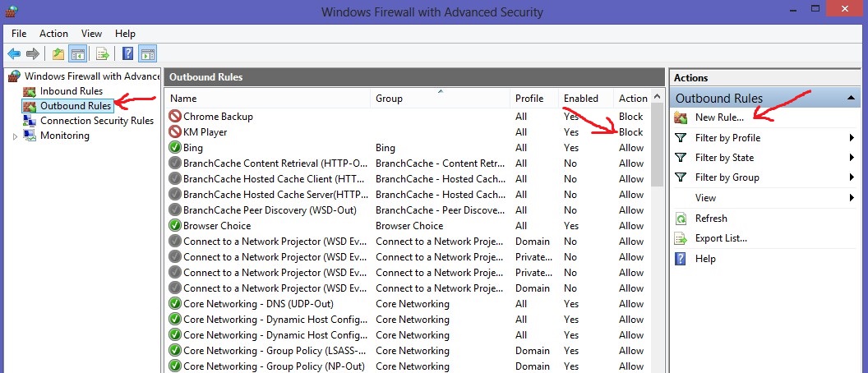
Task: Select the Inbound Rules firewall icon
Action: coord(30,91)
